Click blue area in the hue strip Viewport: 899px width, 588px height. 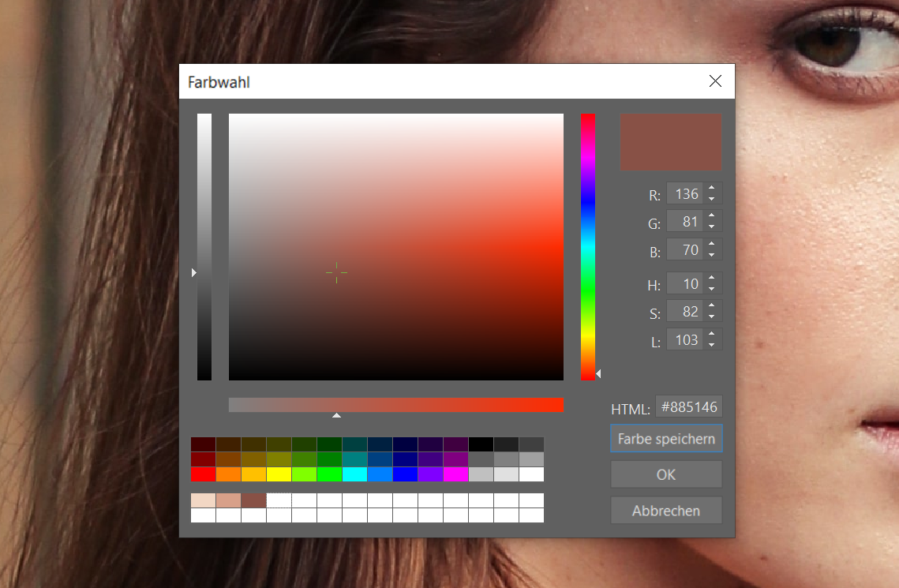point(587,205)
